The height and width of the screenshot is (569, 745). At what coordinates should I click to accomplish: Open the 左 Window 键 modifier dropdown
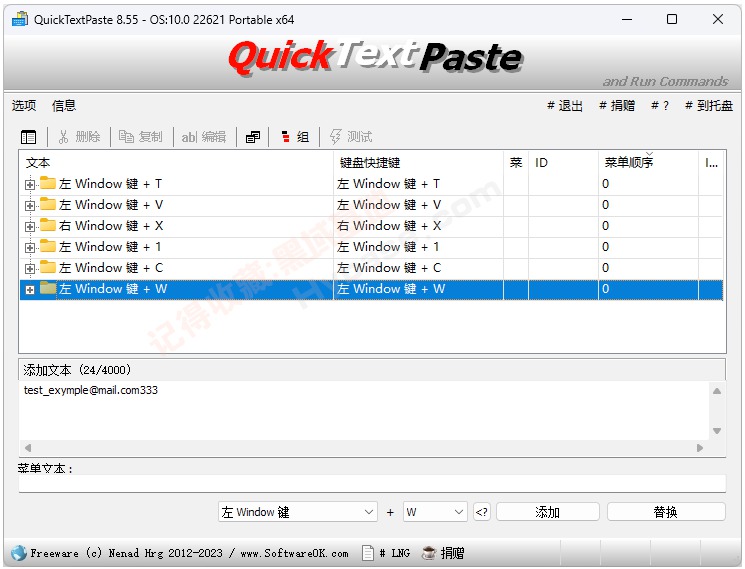[298, 512]
